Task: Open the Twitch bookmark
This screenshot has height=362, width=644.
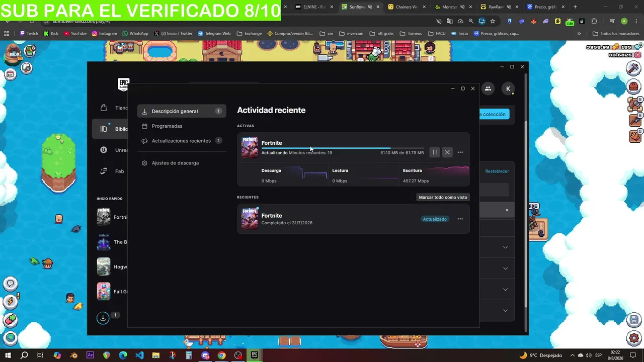Action: (x=29, y=34)
